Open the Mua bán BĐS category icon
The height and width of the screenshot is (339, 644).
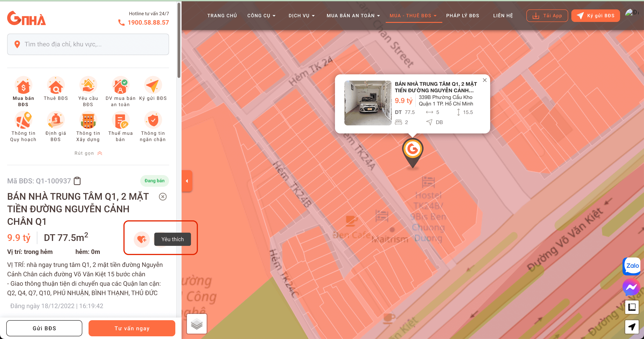pyautogui.click(x=23, y=85)
